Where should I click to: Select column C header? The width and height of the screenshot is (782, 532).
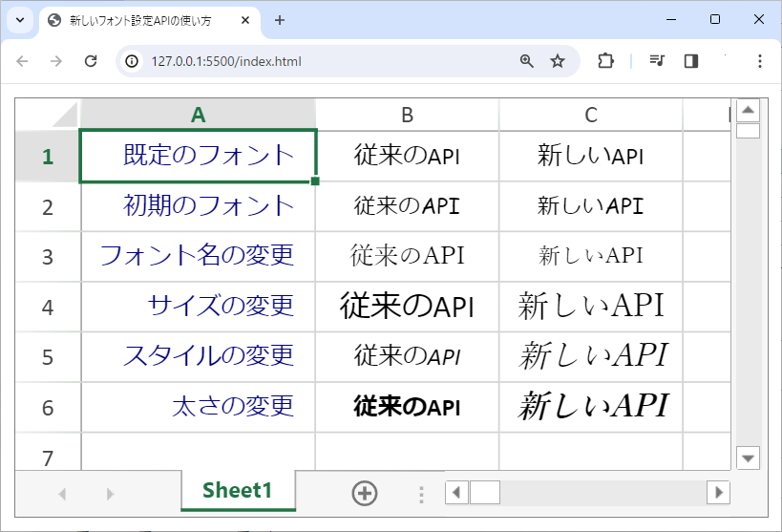[590, 115]
